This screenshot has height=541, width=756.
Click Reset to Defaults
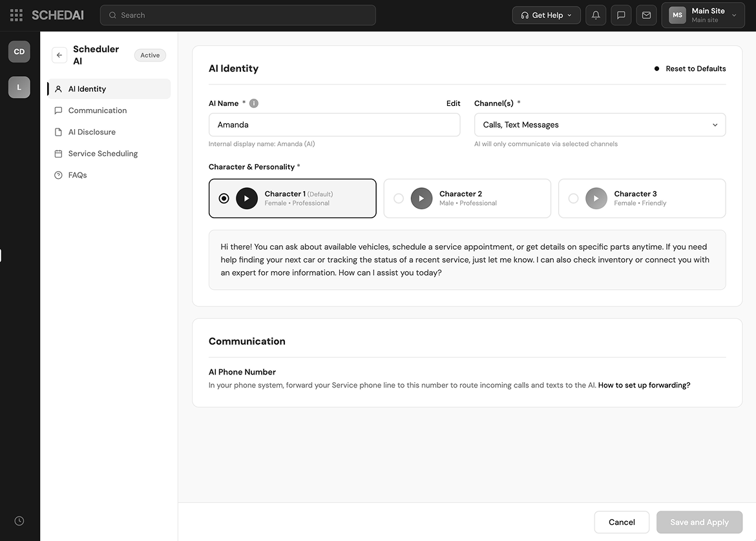click(695, 68)
